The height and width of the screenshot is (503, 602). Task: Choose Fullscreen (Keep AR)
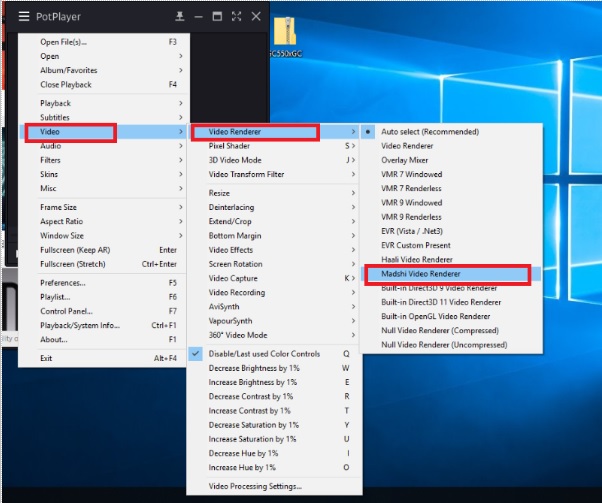click(x=104, y=250)
